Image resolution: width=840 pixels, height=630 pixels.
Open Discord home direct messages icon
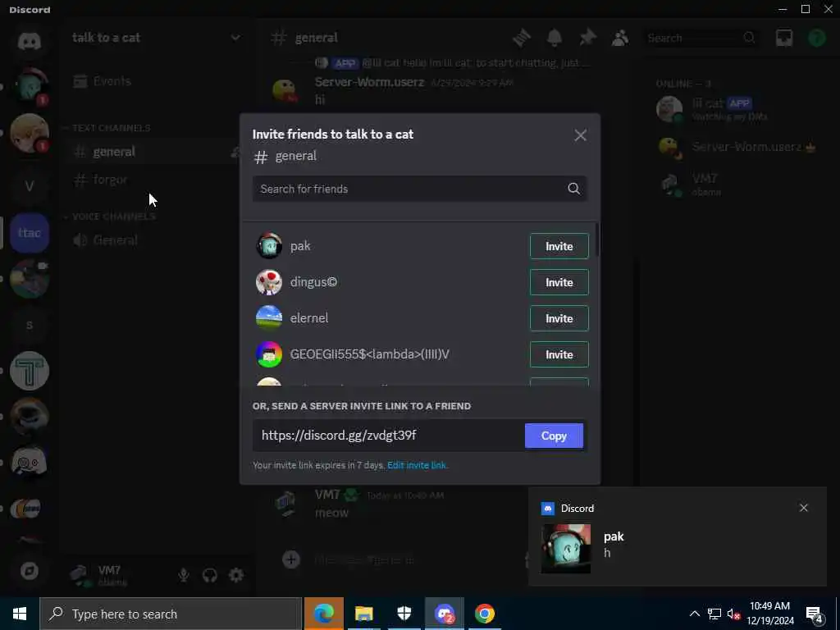tap(30, 41)
